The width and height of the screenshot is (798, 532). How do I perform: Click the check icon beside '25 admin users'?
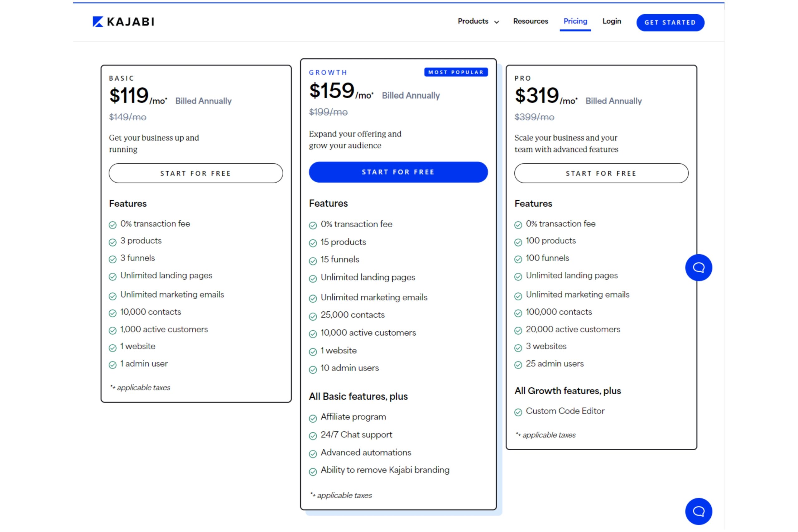pyautogui.click(x=518, y=365)
